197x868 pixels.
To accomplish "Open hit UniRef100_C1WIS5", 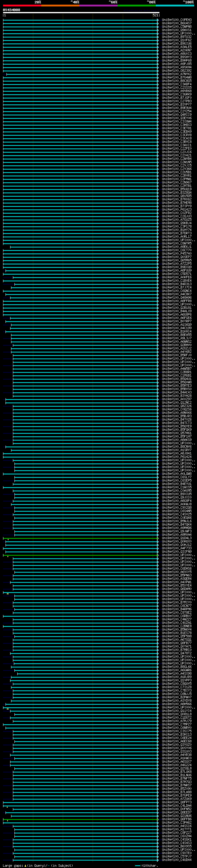I will (177, 487).
